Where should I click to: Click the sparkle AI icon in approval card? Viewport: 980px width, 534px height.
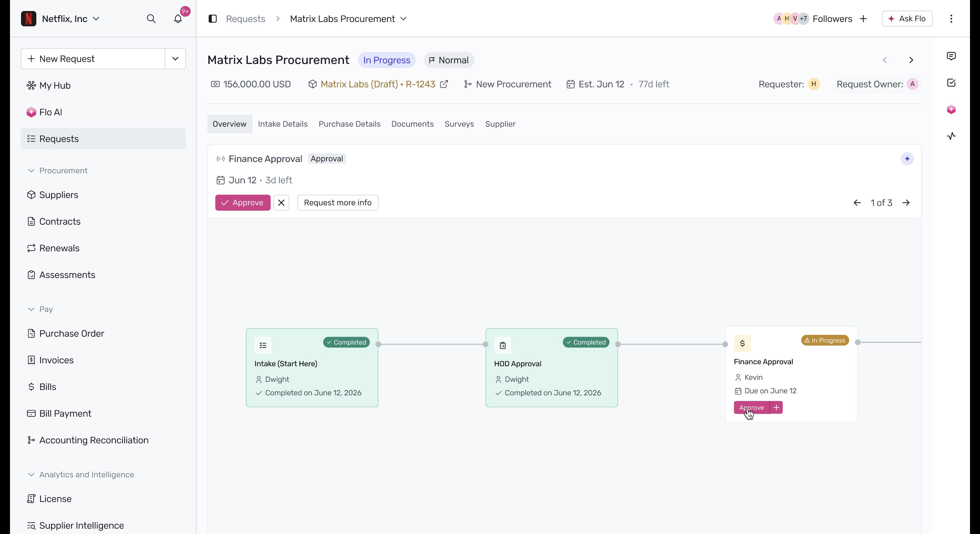pos(907,159)
